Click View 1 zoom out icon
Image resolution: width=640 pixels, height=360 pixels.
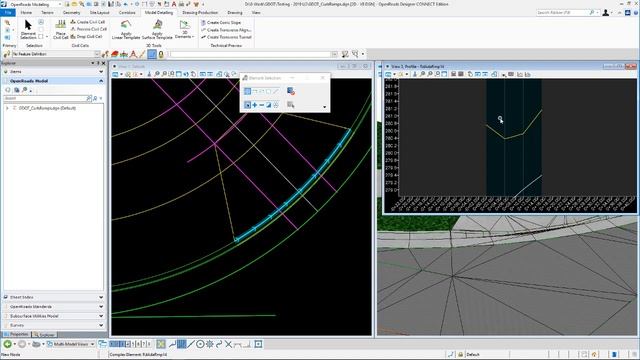pyautogui.click(x=164, y=74)
